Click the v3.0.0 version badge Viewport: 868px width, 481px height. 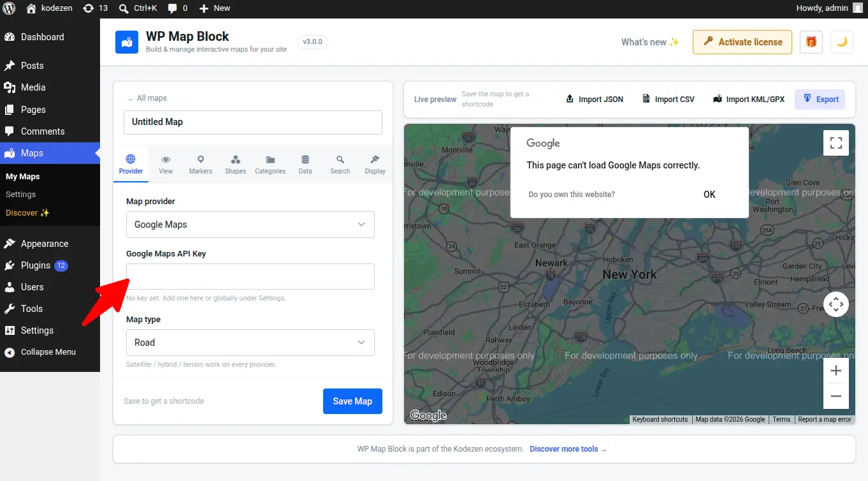pos(312,42)
